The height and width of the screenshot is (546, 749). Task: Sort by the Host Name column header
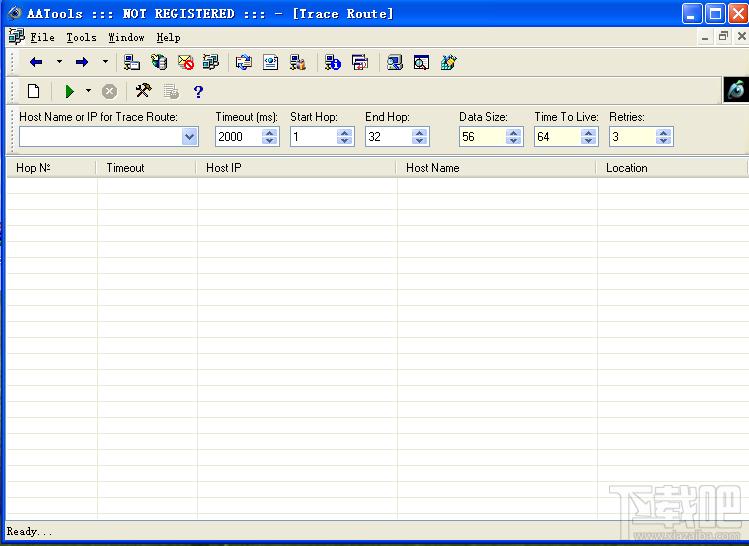tap(496, 168)
